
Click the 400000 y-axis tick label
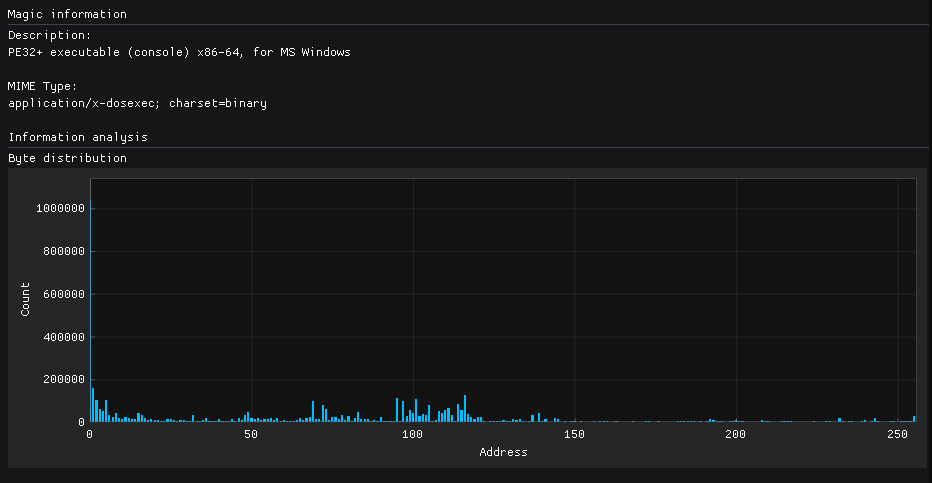point(63,337)
